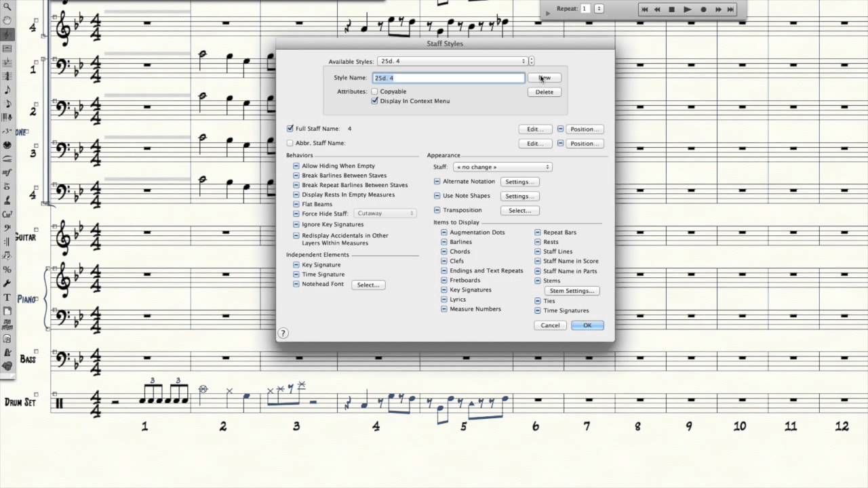This screenshot has width=868, height=488.
Task: Click the Style Name text field
Action: pos(448,78)
